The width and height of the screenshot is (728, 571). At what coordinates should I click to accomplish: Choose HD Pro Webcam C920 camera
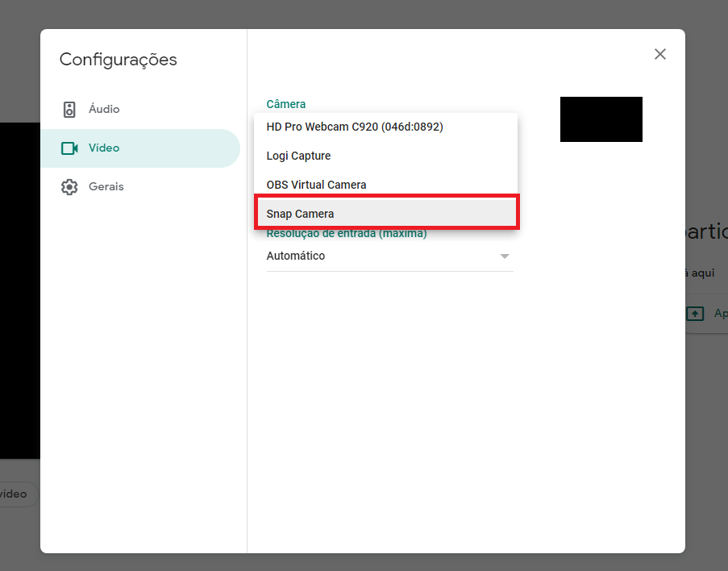386,127
